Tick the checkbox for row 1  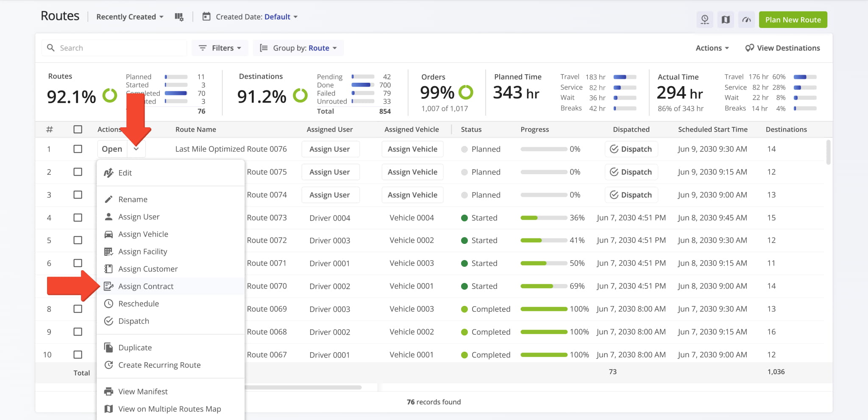(78, 149)
